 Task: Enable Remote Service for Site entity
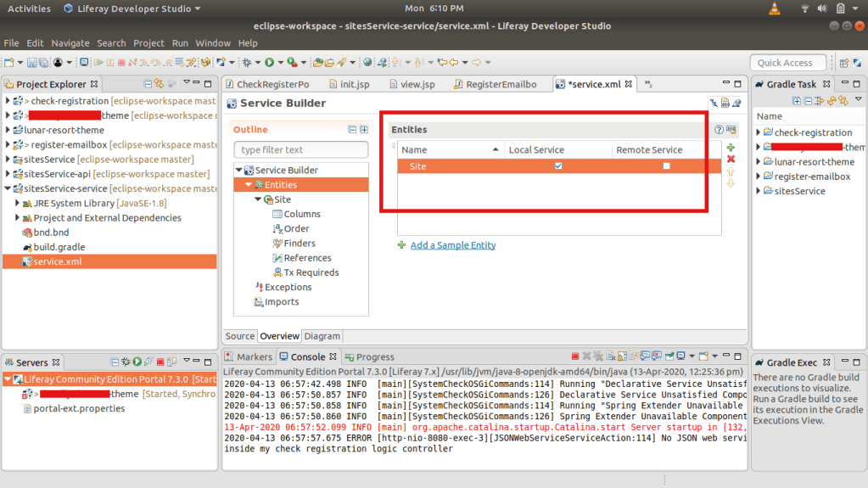[x=666, y=166]
